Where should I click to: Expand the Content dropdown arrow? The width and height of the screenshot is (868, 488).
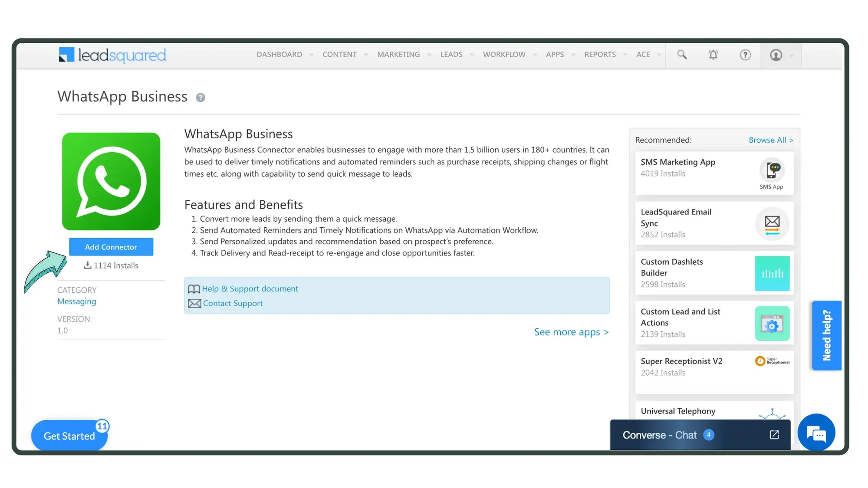click(x=366, y=55)
